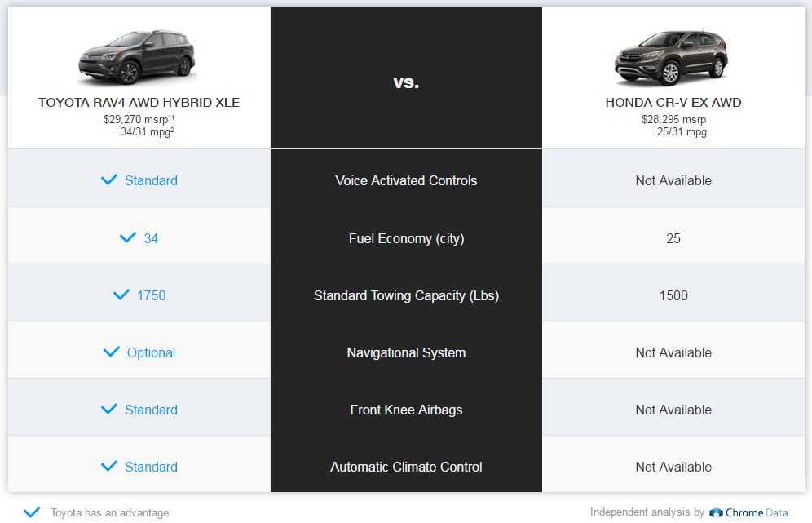812x523 pixels.
Task: Click the legend checkmark for Toyota advantage
Action: pos(32,512)
